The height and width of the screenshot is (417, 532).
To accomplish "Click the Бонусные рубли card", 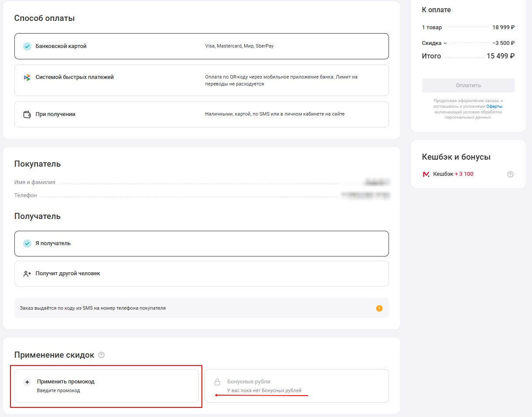I will (x=297, y=386).
